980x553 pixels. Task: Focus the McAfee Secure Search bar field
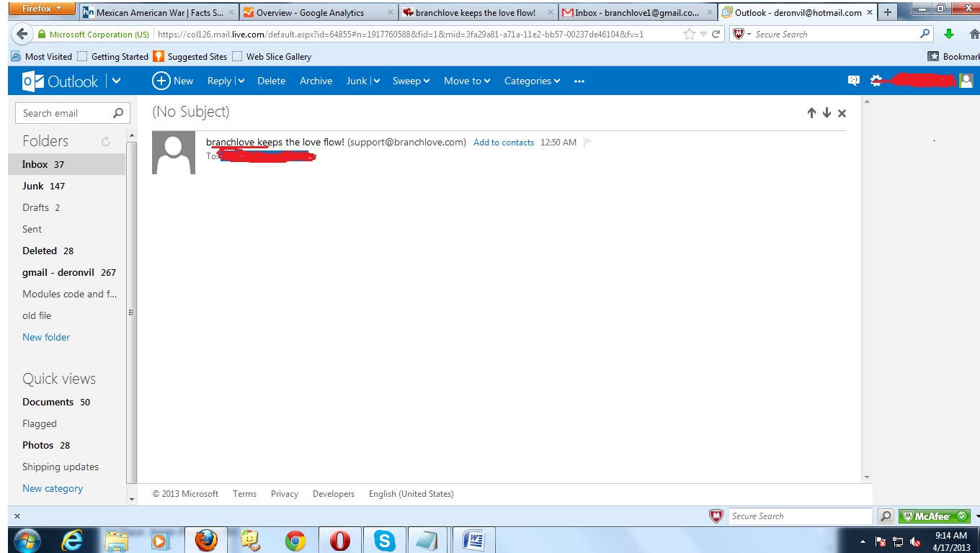click(x=799, y=516)
